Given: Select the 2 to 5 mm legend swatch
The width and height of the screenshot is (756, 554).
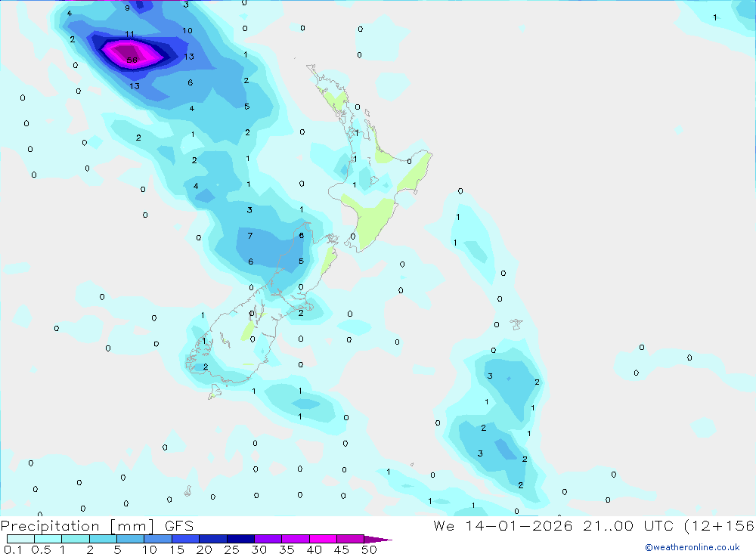Looking at the screenshot, I should click(x=103, y=539).
